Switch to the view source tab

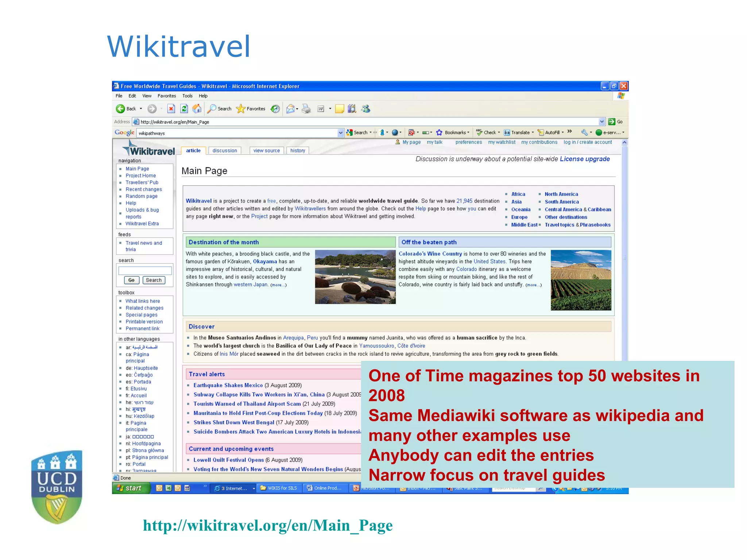[267, 151]
